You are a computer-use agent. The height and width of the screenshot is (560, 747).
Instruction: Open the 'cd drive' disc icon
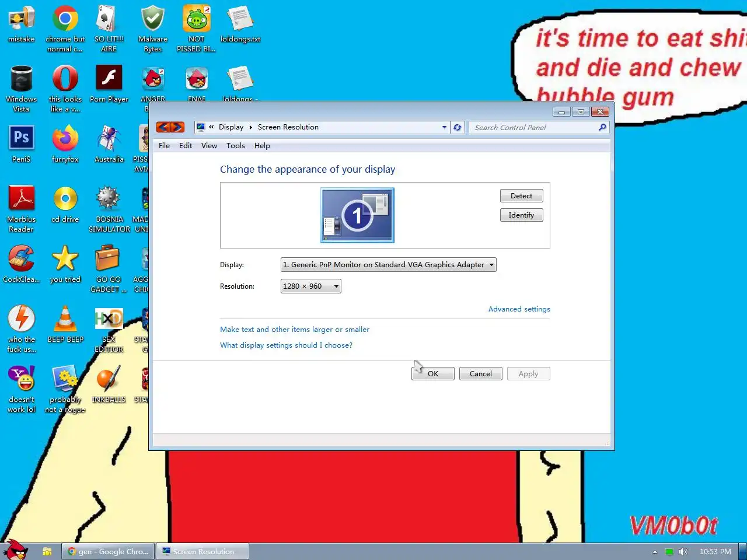pos(65,205)
